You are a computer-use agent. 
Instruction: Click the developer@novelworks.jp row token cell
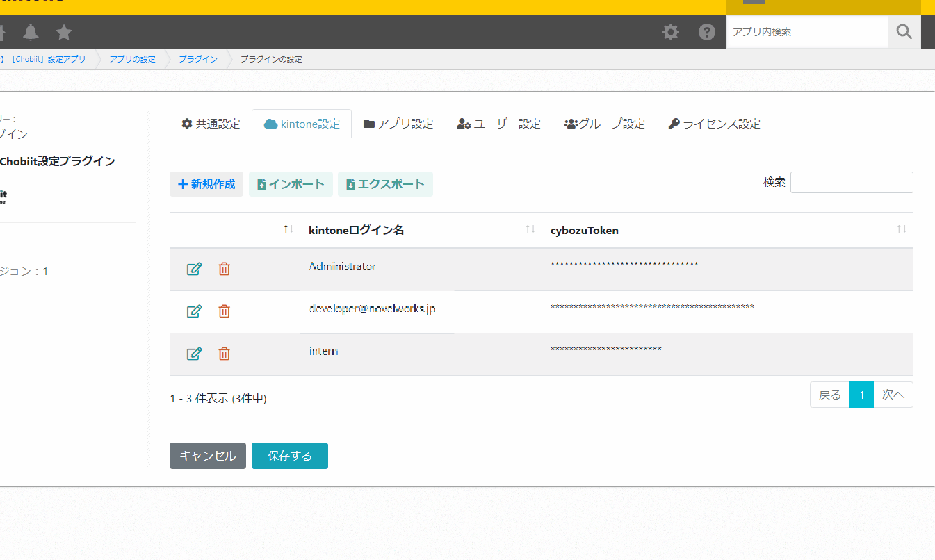[727, 311]
